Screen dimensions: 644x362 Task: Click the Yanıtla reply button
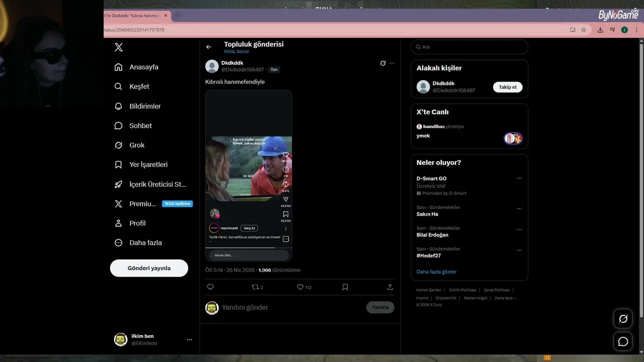click(380, 307)
